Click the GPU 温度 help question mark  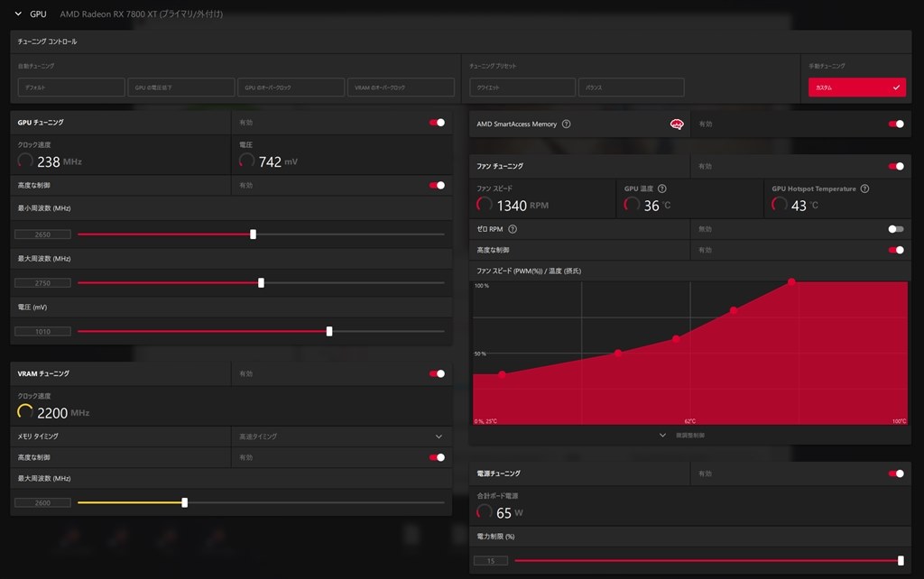point(662,189)
